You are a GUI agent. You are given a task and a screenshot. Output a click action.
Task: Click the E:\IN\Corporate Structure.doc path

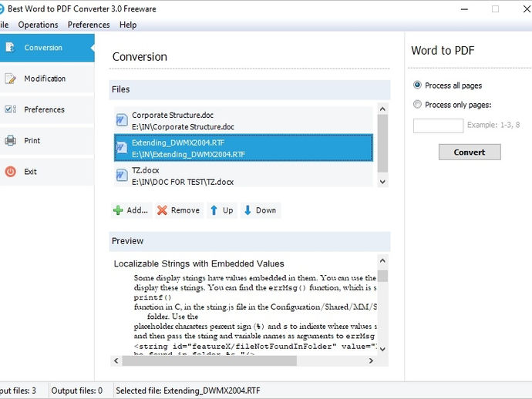pos(183,127)
